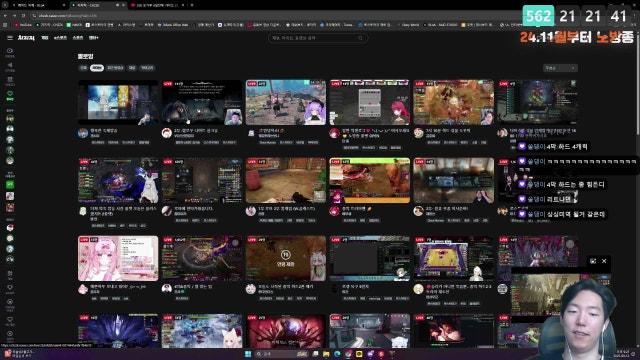Open the second item in the top navigation
Viewport: 640px width, 360px height.
pos(60,38)
